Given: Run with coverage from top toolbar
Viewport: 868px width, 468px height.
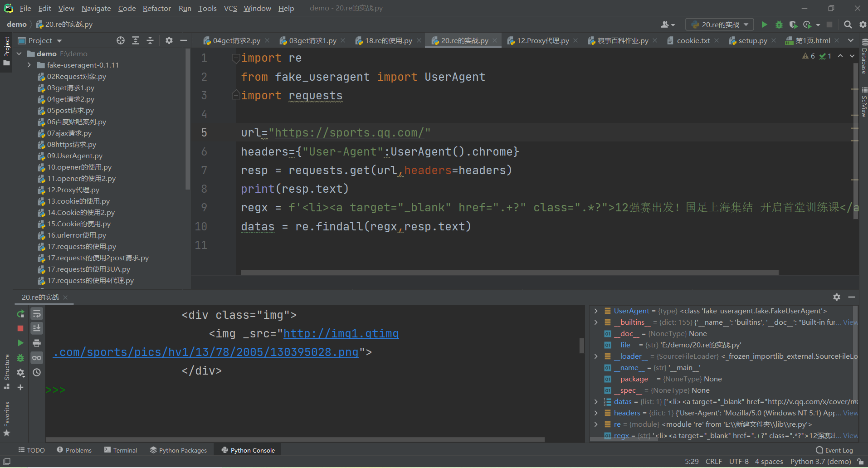Looking at the screenshot, I should 793,24.
